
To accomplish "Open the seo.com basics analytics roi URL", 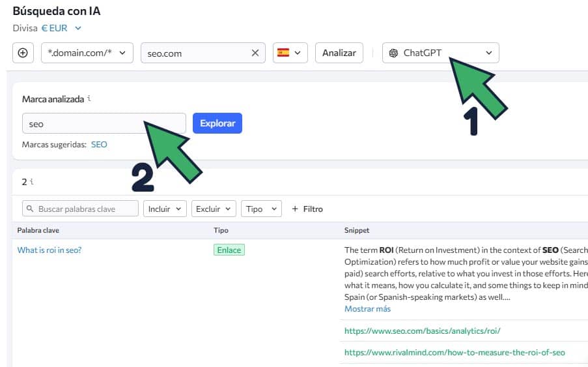I will (x=422, y=330).
